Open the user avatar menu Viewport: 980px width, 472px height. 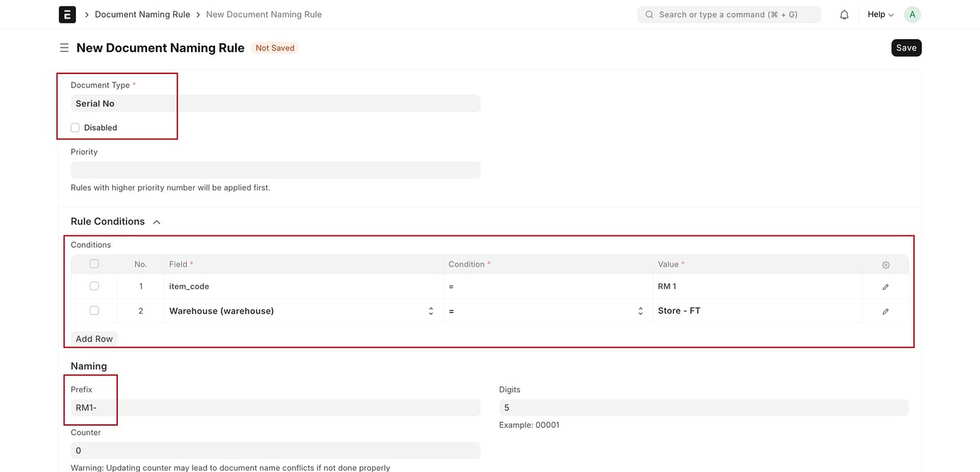(x=912, y=14)
